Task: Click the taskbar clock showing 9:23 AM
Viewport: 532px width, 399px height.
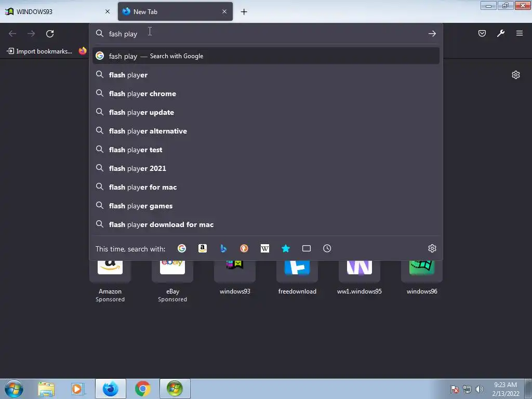Action: [x=506, y=389]
